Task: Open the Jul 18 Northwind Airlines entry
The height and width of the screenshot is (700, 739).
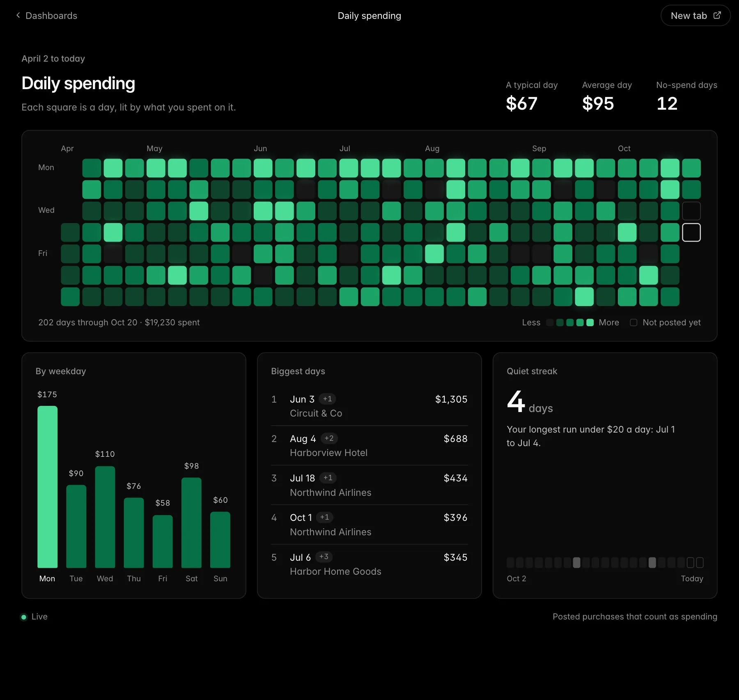Action: (369, 485)
